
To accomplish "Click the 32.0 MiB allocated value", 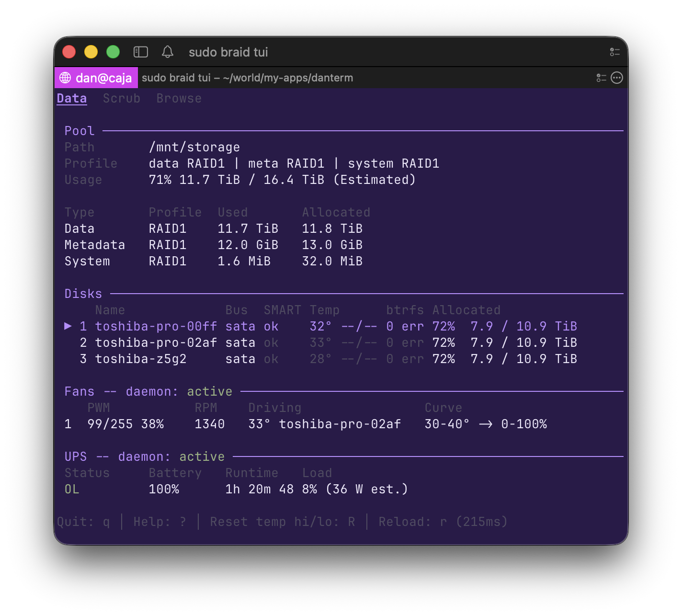I will (x=332, y=262).
